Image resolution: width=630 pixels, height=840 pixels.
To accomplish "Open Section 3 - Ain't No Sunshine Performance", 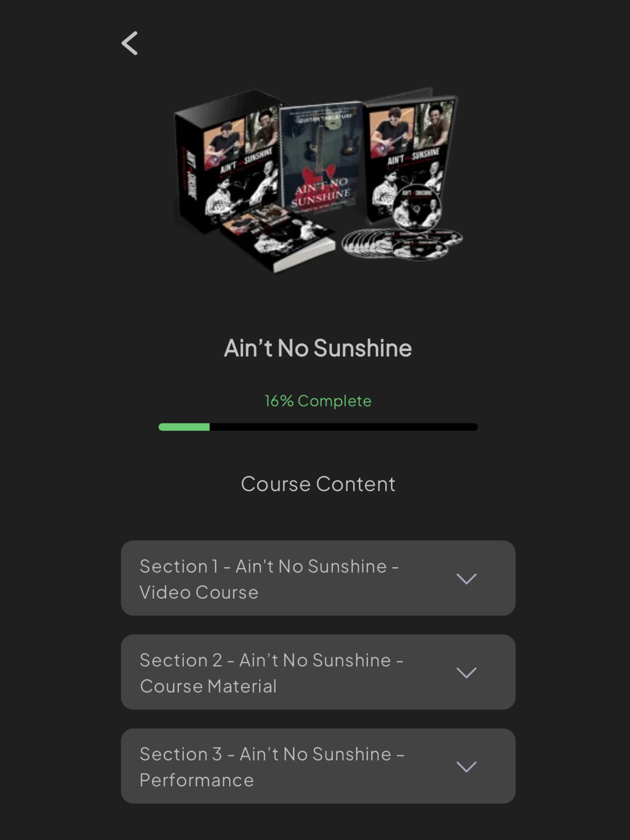I will [318, 766].
